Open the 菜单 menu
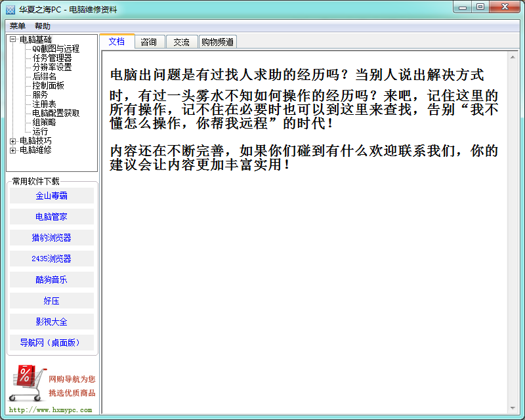Screen dimensions: 525x420 (18, 26)
